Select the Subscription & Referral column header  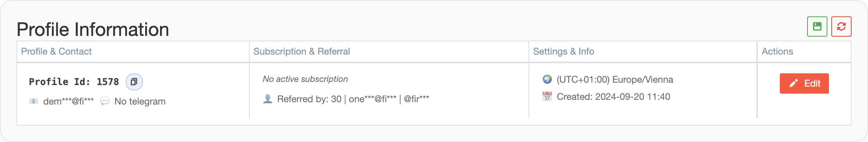(302, 51)
